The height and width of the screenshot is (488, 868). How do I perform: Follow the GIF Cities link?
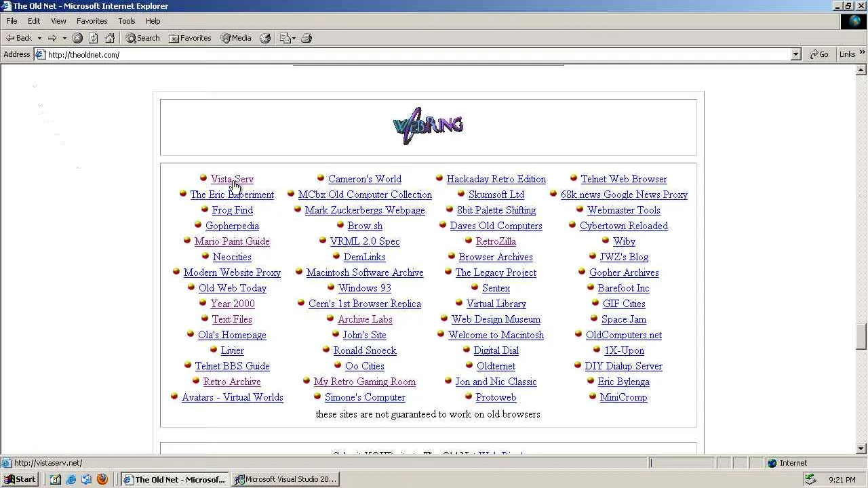(624, 304)
